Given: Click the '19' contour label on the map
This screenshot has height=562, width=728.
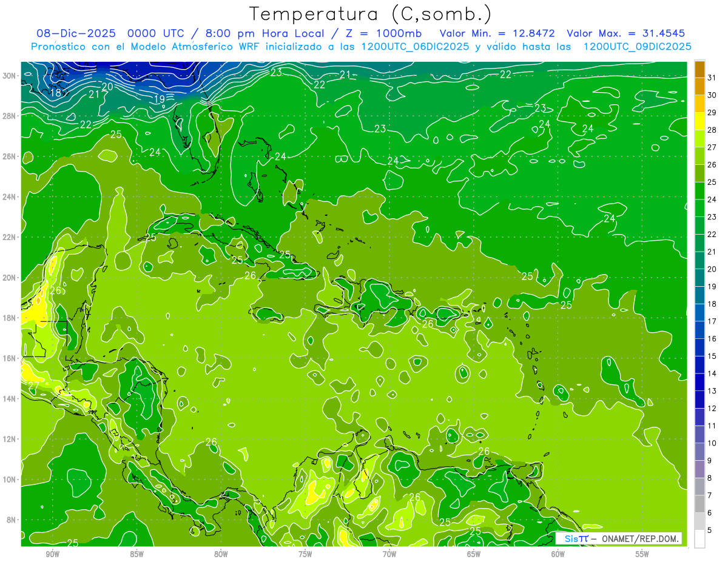Looking at the screenshot, I should pyautogui.click(x=160, y=99).
